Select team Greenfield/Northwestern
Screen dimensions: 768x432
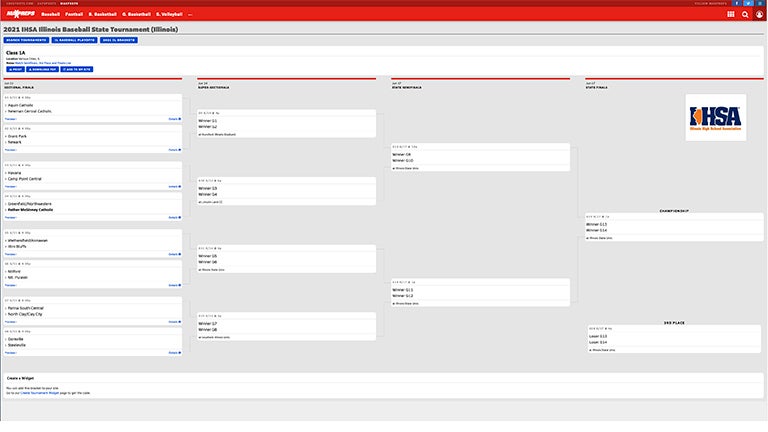click(x=29, y=204)
